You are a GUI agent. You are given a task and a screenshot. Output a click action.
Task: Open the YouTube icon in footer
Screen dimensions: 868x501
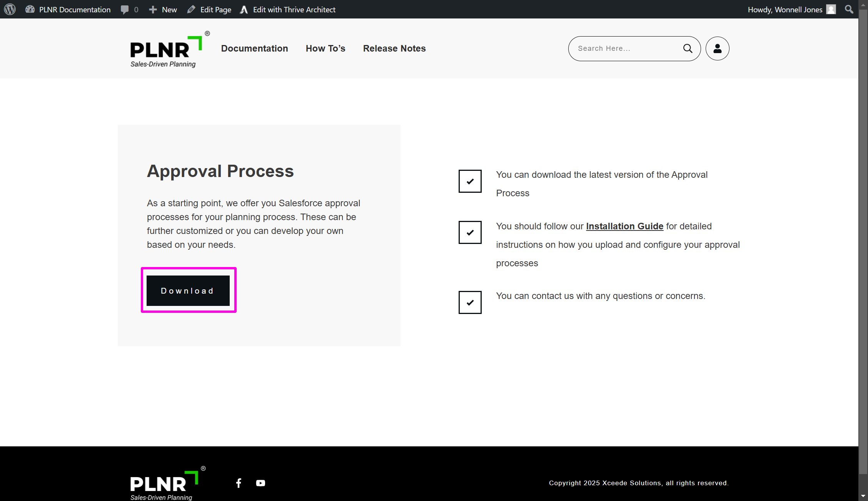[260, 483]
